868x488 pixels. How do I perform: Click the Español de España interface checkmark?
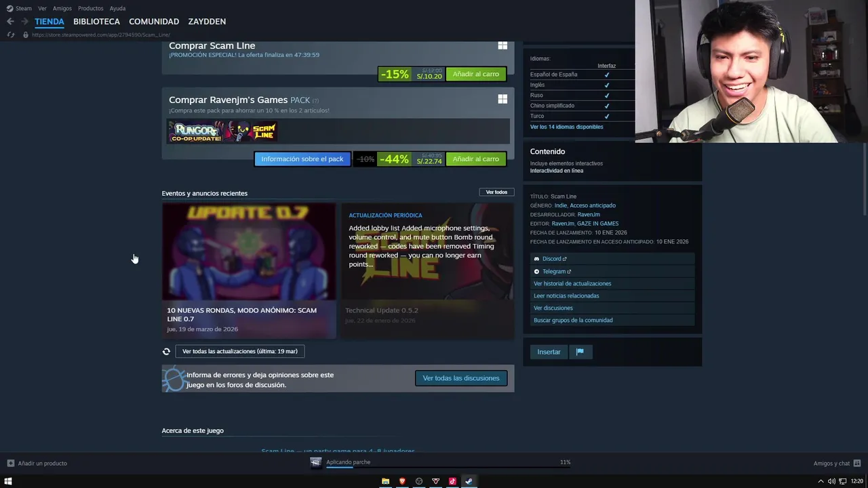[607, 75]
